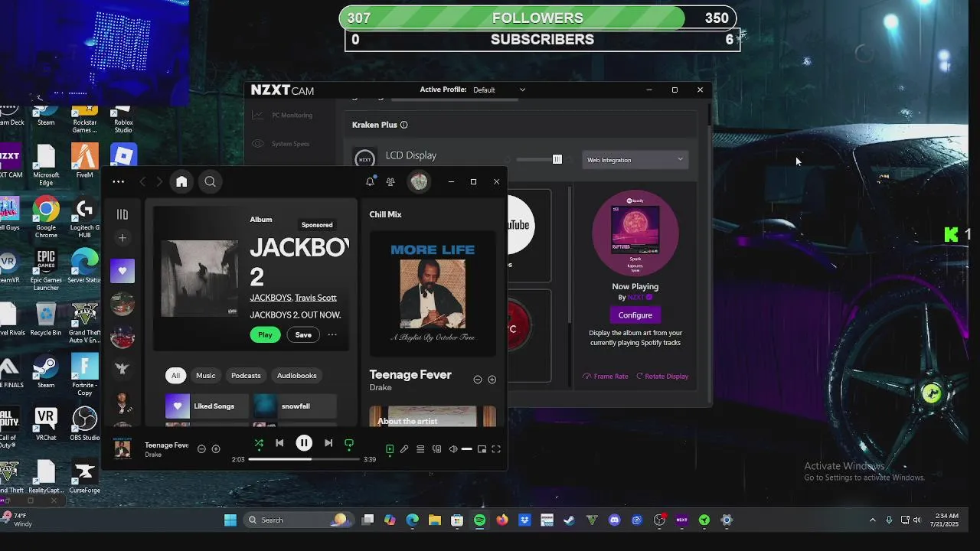Viewport: 980px width, 551px height.
Task: Select the All filter chip
Action: [175, 375]
